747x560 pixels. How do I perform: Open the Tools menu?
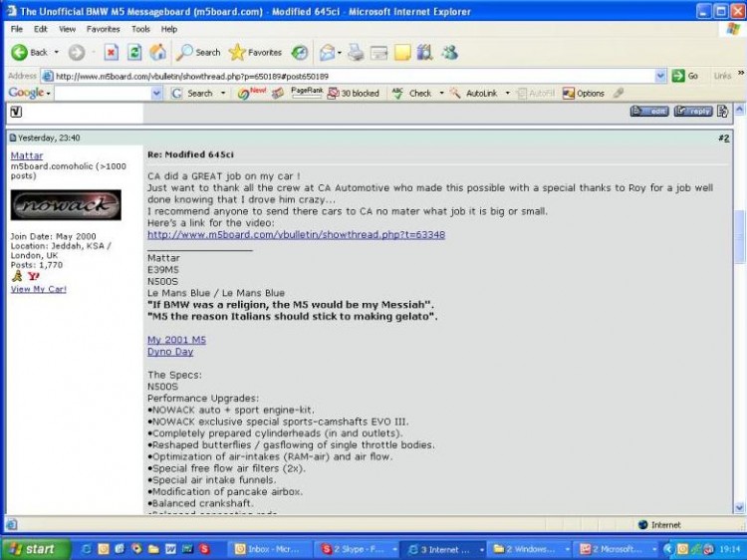click(140, 29)
